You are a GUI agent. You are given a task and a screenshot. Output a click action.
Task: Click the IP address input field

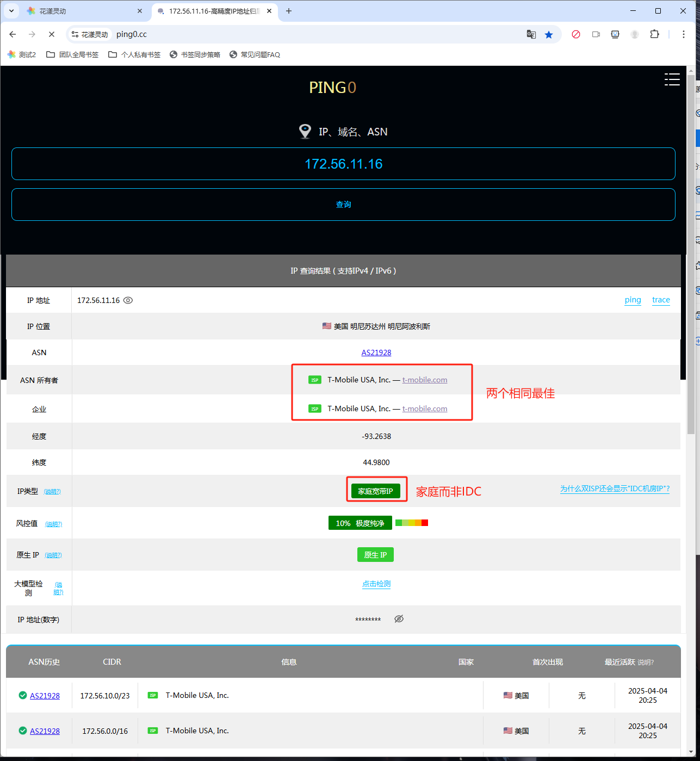[x=343, y=164]
